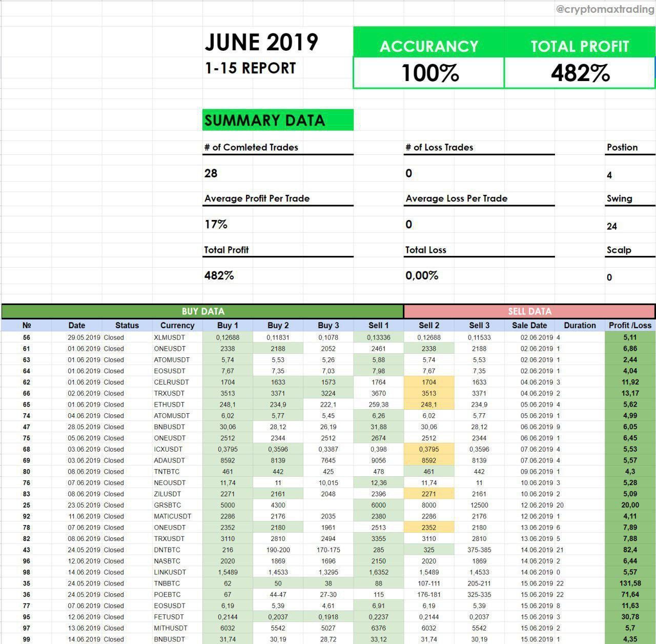Select the completed trades value 28
This screenshot has width=656, height=644.
[x=211, y=173]
